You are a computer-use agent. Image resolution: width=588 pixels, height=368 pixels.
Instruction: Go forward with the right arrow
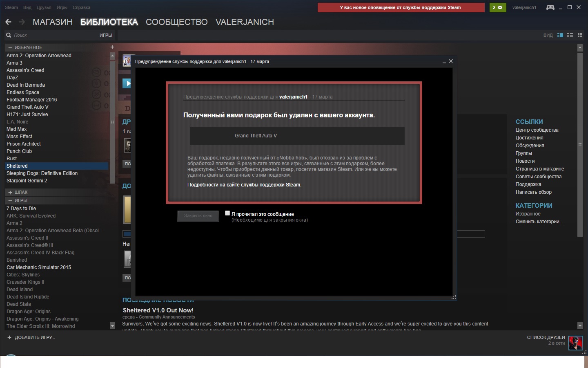coord(22,22)
